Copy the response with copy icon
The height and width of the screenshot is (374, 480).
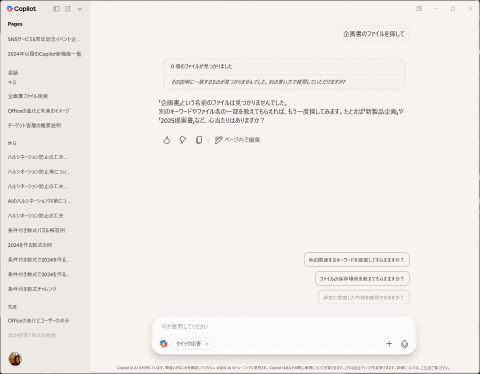(199, 140)
